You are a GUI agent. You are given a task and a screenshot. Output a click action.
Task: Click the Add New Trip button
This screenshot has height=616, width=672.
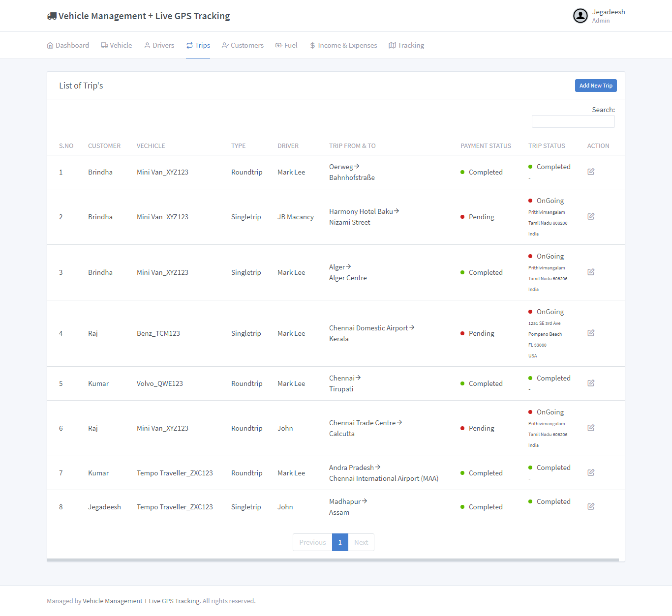tap(596, 86)
